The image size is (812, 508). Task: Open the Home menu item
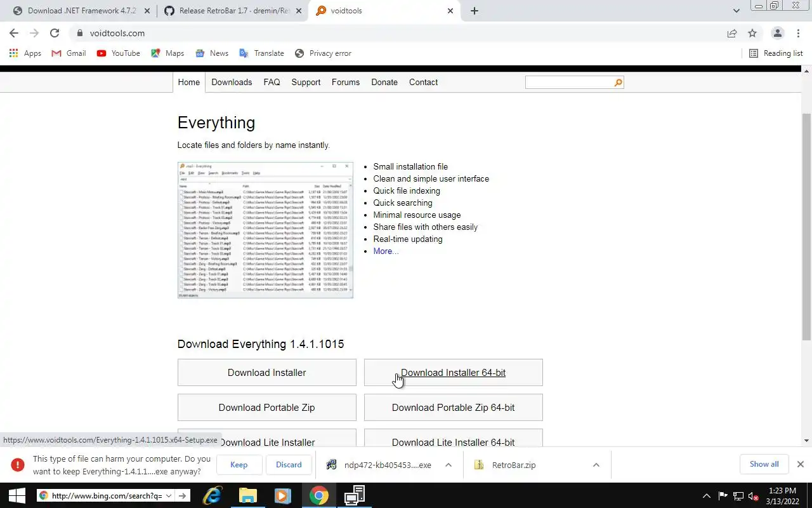pyautogui.click(x=188, y=82)
